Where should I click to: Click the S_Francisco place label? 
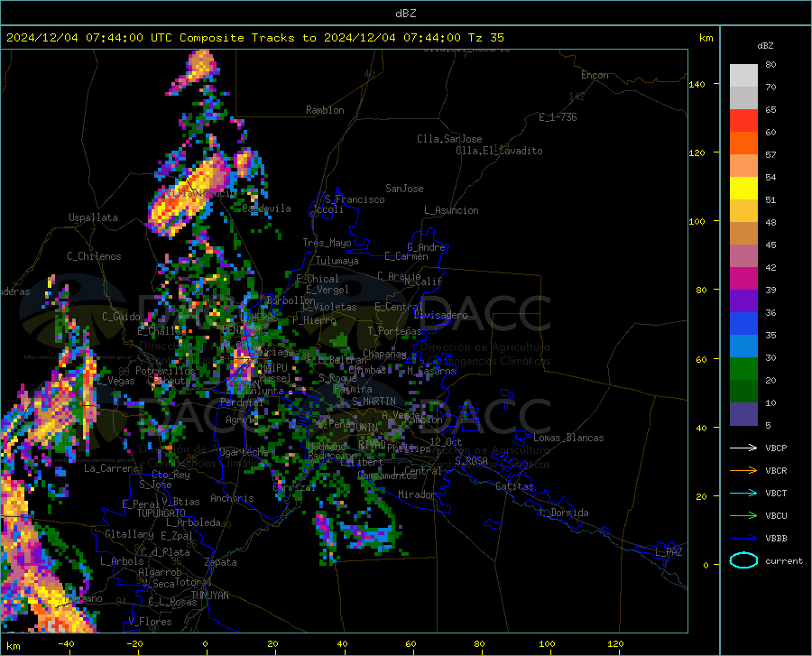(x=355, y=199)
